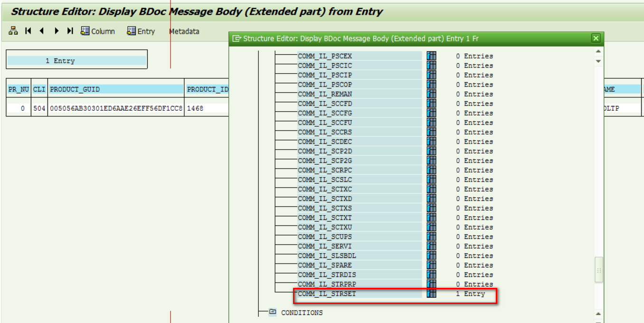The image size is (644, 323).
Task: Select the CONDITIONS tree label
Action: [302, 313]
